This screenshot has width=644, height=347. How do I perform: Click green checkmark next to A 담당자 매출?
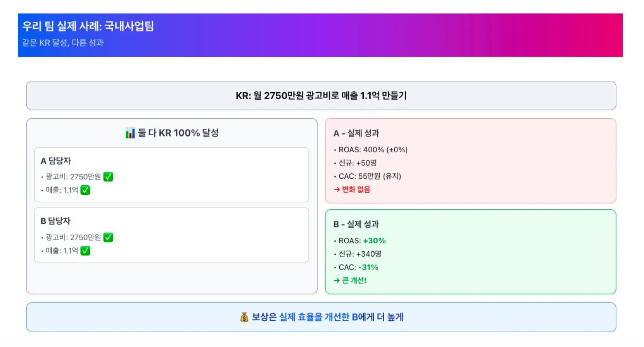[85, 190]
